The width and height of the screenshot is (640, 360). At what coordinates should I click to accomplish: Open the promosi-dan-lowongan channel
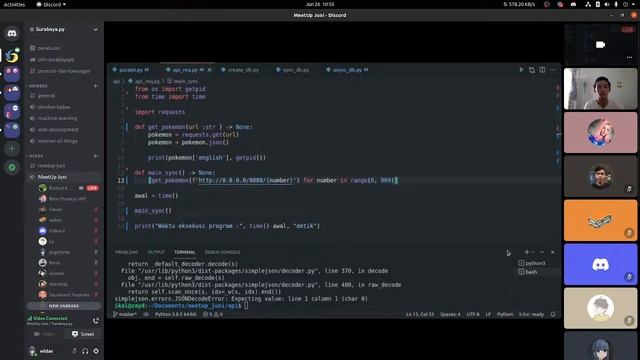point(63,71)
